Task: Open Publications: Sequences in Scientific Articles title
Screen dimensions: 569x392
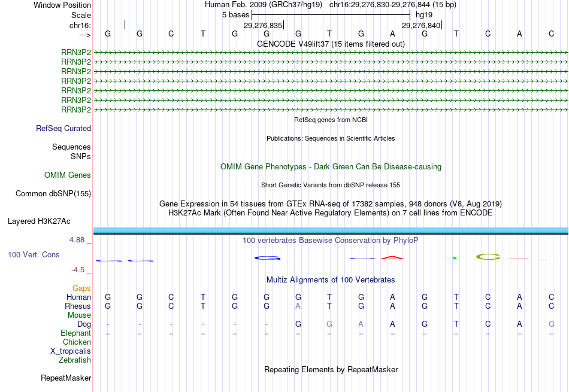Action: [x=331, y=138]
